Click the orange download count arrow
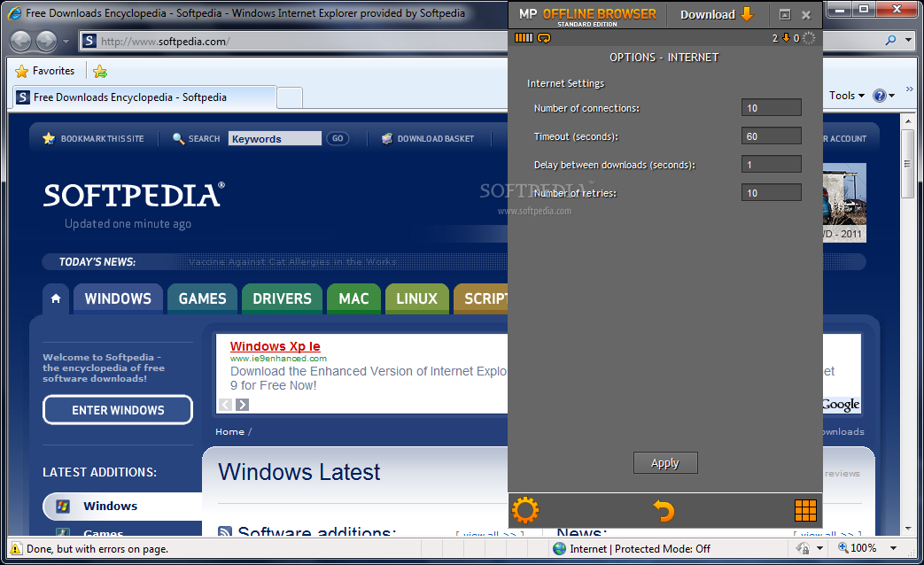 click(x=786, y=38)
